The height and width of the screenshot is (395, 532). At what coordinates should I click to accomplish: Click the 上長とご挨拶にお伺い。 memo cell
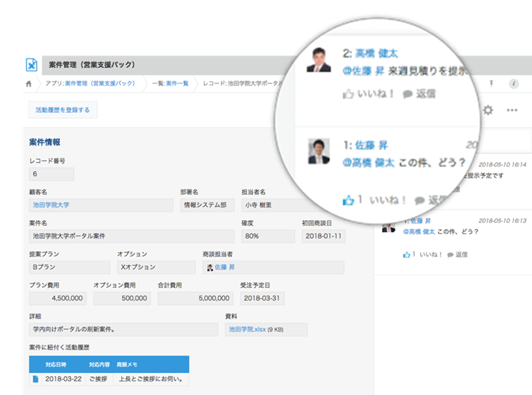coord(151,379)
